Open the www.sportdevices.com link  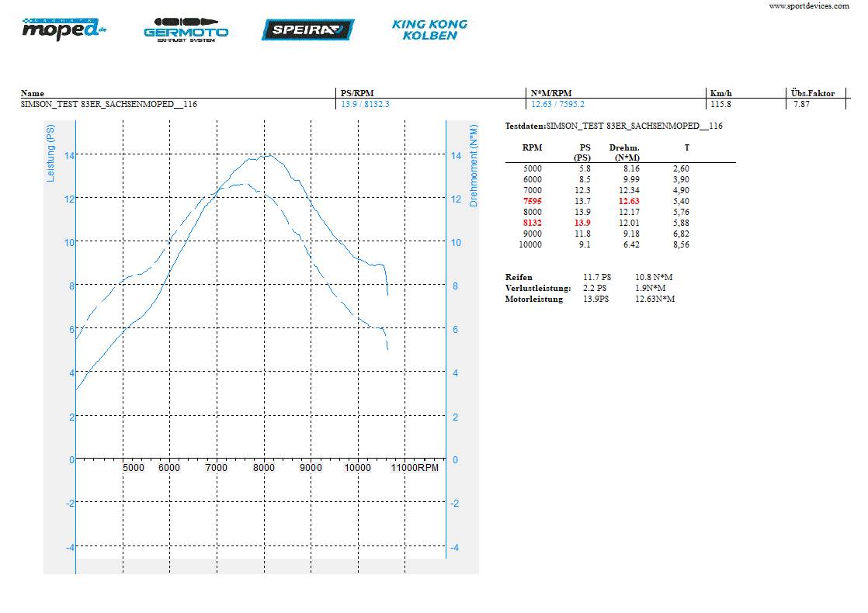[x=808, y=5]
